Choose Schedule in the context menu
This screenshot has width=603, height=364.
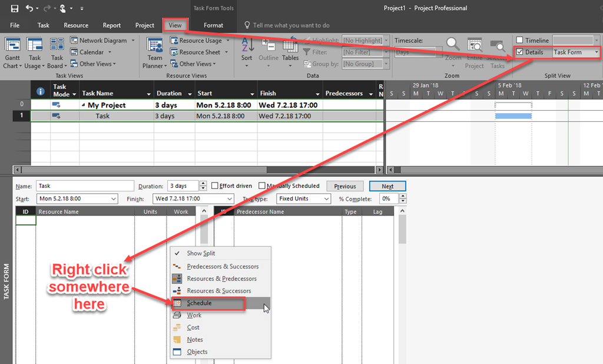coord(199,303)
